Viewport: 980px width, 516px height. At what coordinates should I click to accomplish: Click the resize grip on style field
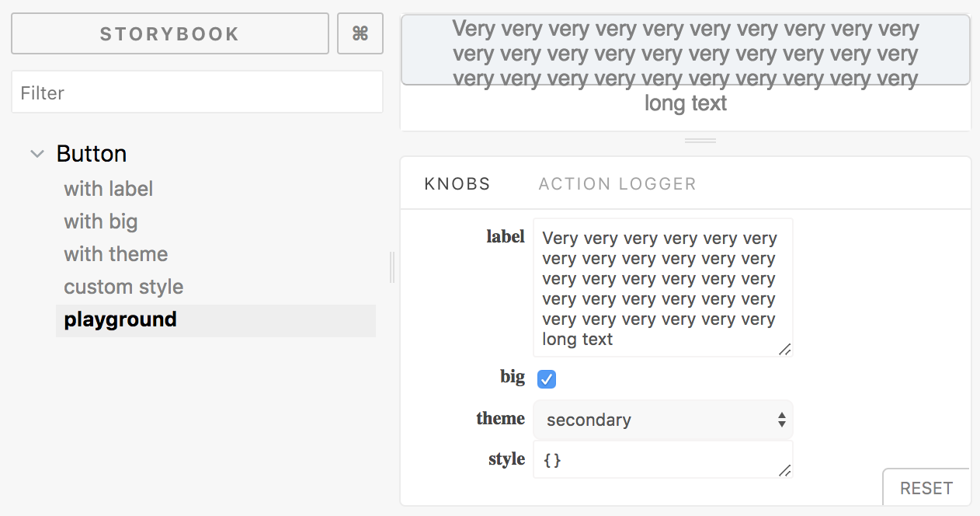786,472
